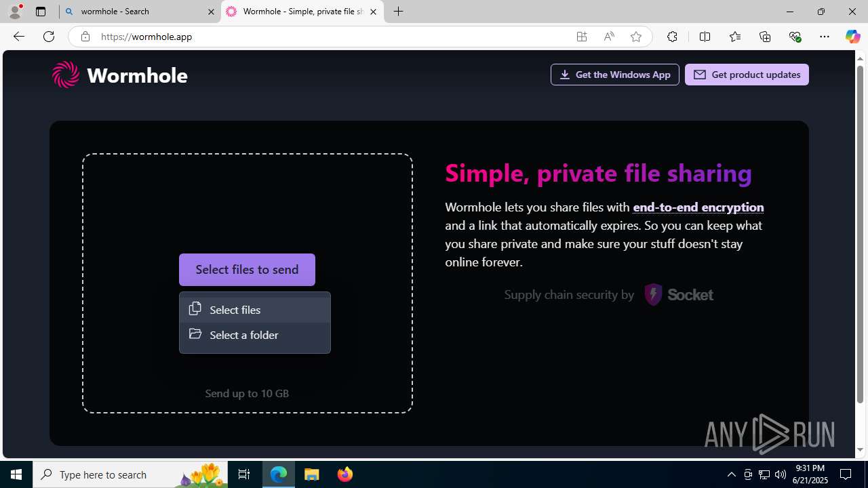
Task: Open Microsoft Edge from taskbar
Action: [x=279, y=474]
